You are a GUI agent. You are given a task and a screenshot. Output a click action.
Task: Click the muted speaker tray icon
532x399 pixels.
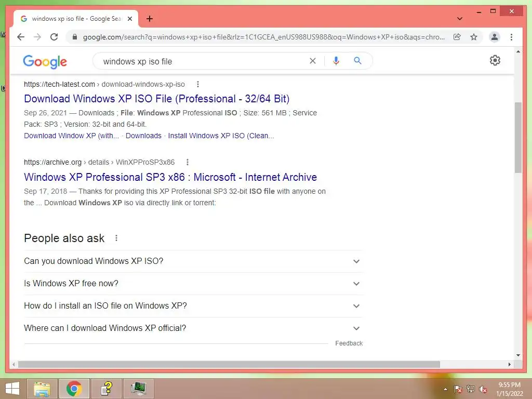483,389
